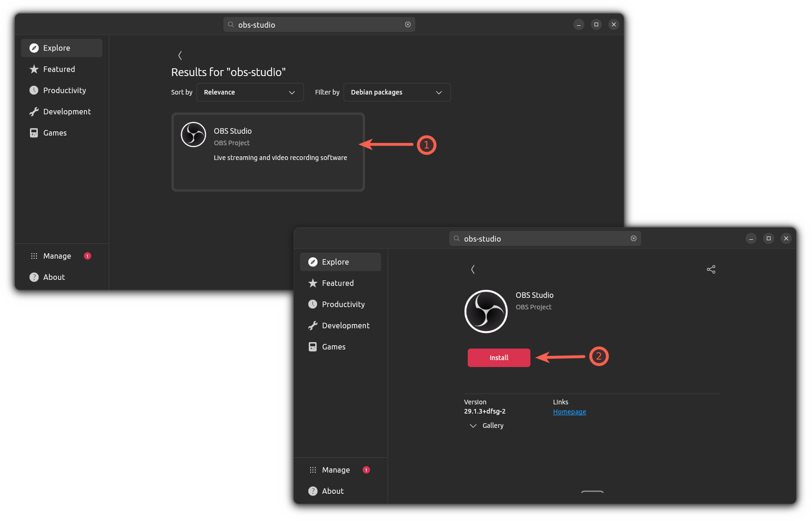Click version text 29.1.3+dfsg-2
The image size is (812, 521).
[x=485, y=411]
